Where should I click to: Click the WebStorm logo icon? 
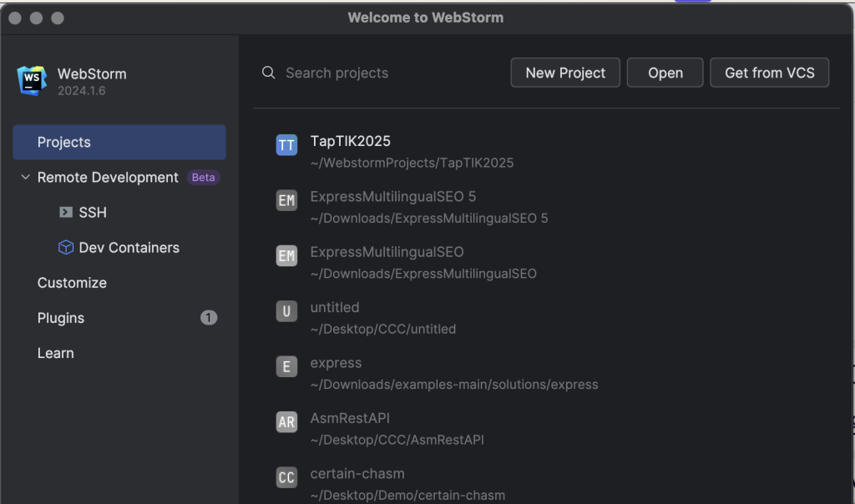pyautogui.click(x=32, y=81)
